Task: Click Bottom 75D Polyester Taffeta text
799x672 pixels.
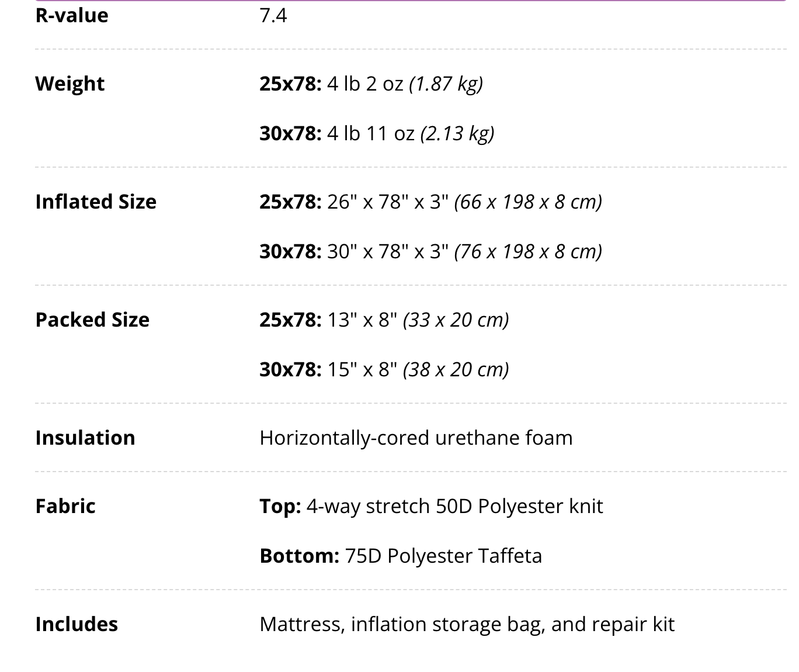Action: tap(401, 556)
